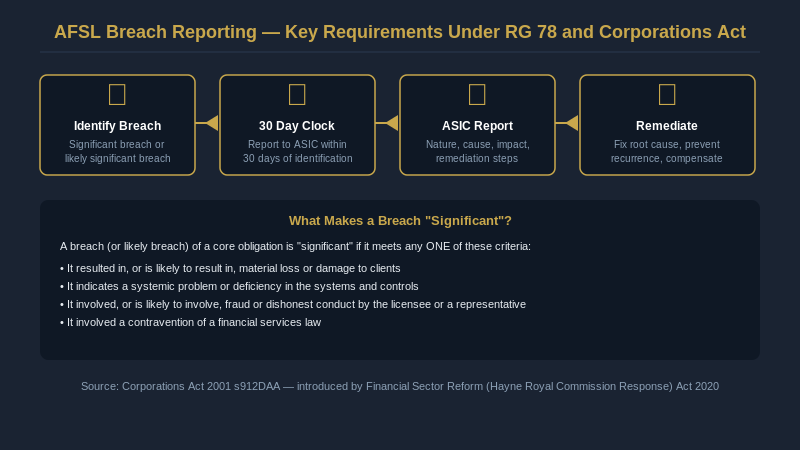800x450 pixels.
Task: Click the icon above Identify Breach
Action: tap(117, 95)
